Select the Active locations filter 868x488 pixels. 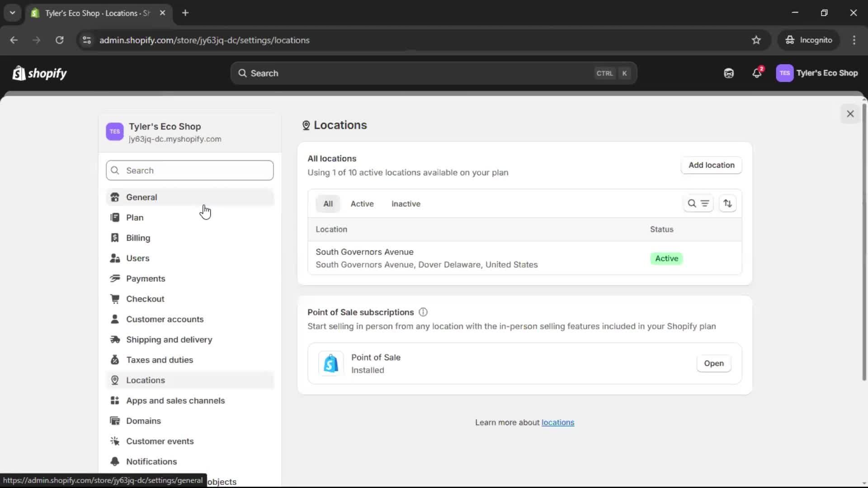[362, 204]
